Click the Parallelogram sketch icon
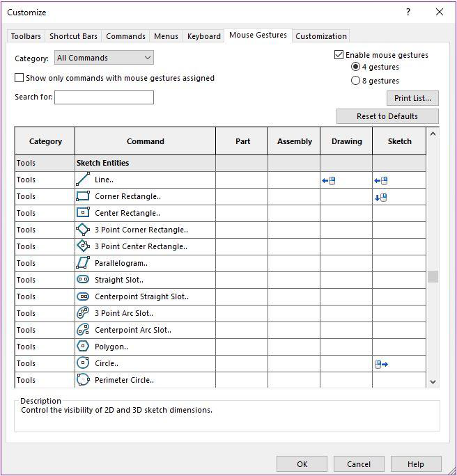Image resolution: width=457 pixels, height=476 pixels. point(83,263)
